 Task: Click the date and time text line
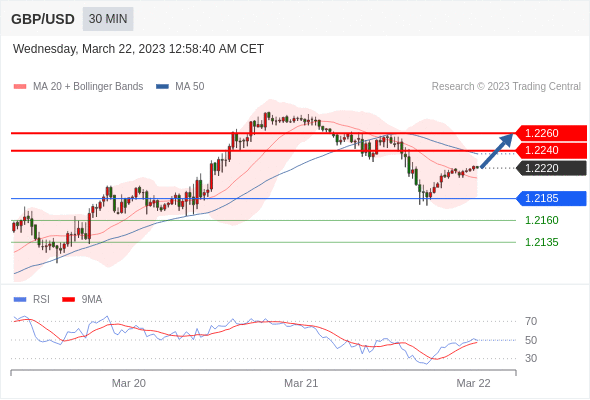(x=138, y=49)
